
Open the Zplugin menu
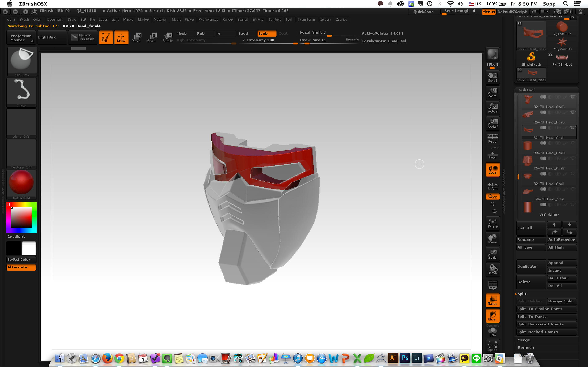tap(325, 20)
